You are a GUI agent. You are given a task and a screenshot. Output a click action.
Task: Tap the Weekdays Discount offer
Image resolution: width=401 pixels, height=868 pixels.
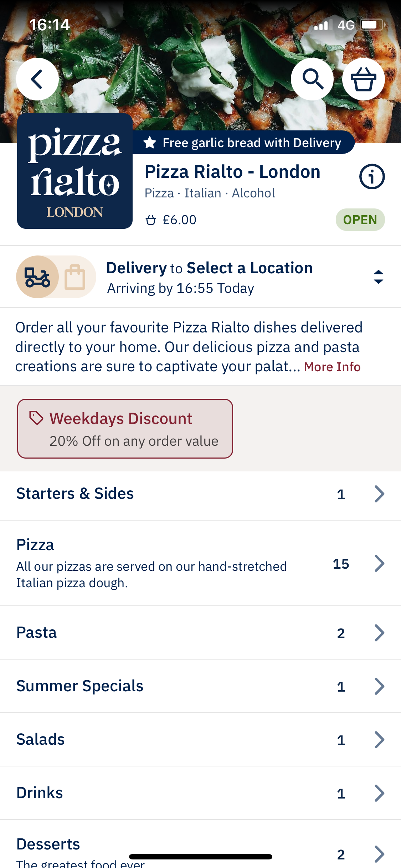[125, 429]
